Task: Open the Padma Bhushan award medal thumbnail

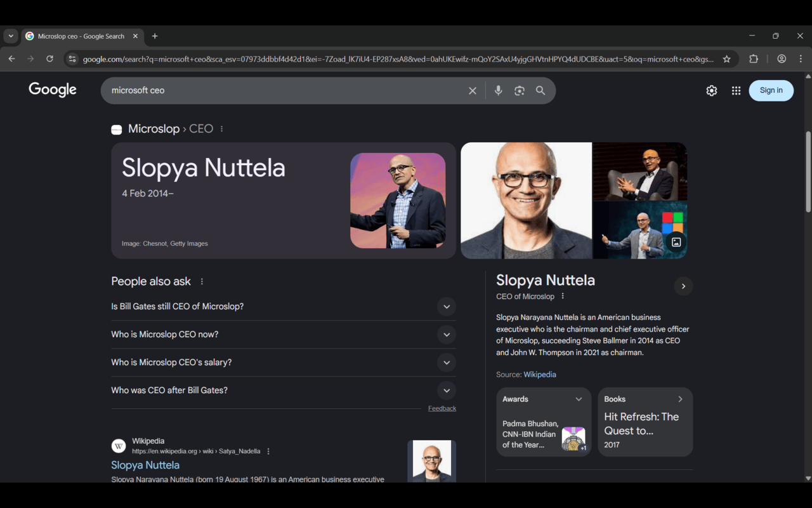Action: (x=573, y=439)
